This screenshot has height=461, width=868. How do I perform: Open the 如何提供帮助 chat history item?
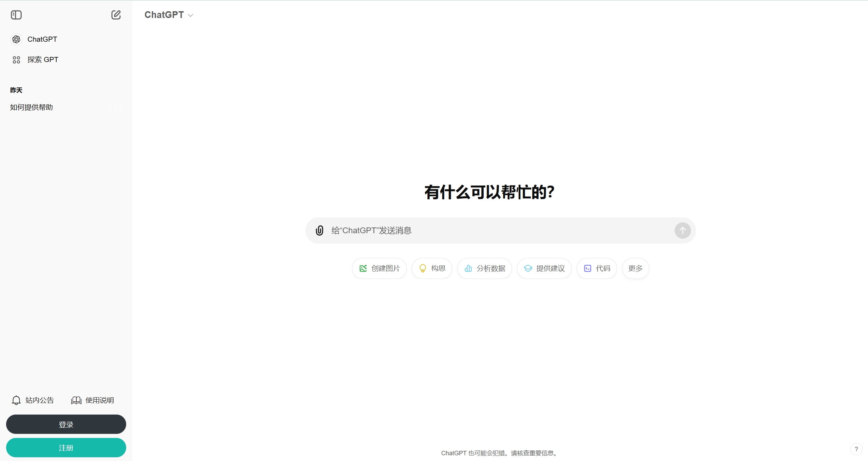click(x=32, y=107)
